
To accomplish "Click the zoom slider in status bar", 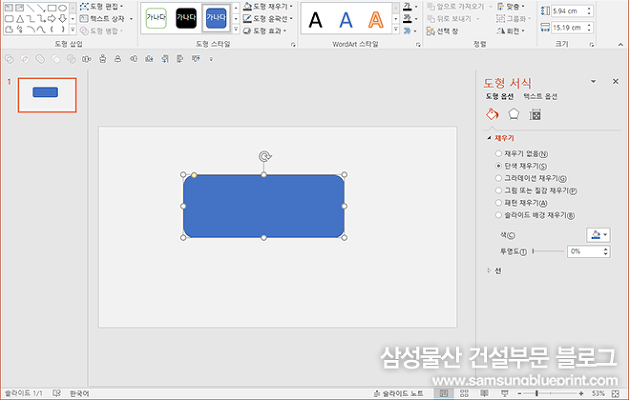I will (x=550, y=394).
